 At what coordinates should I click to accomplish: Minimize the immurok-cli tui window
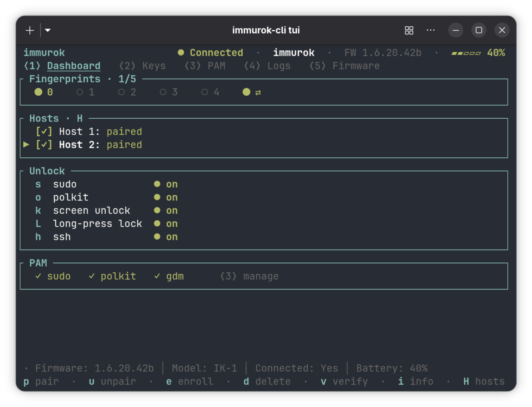[456, 30]
